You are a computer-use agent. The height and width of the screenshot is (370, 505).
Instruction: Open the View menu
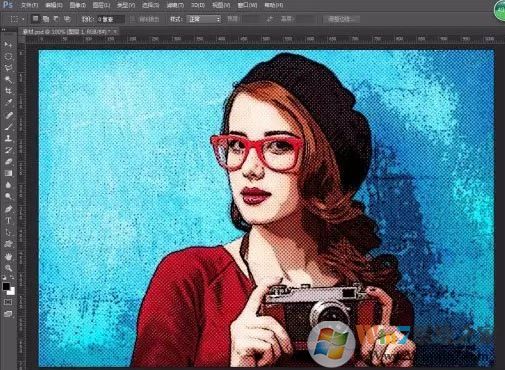pos(221,5)
